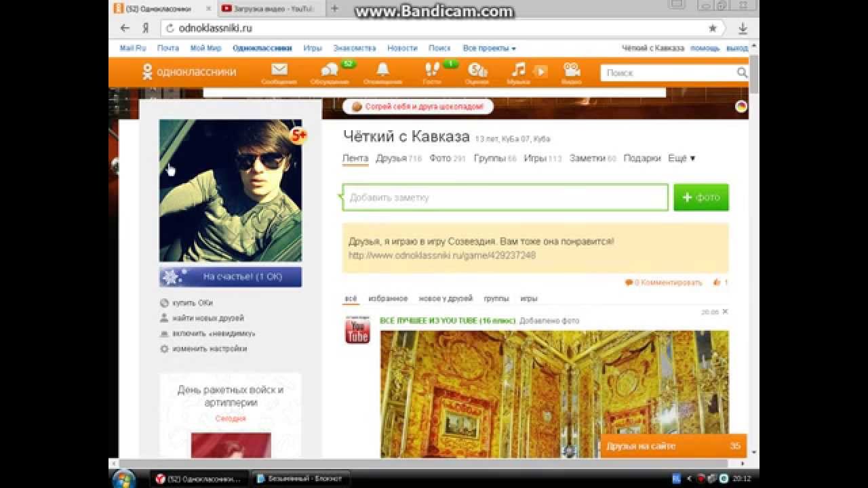868x488 pixels.
Task: Click the browser back arrow
Action: pos(125,28)
